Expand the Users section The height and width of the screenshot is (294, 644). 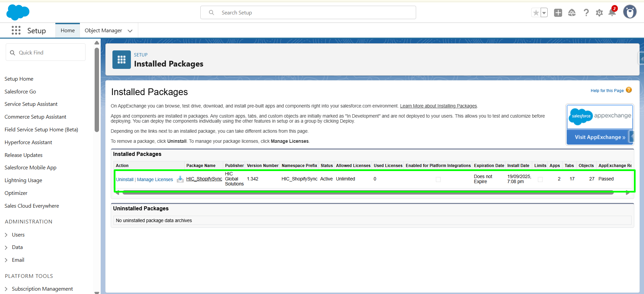[6, 235]
